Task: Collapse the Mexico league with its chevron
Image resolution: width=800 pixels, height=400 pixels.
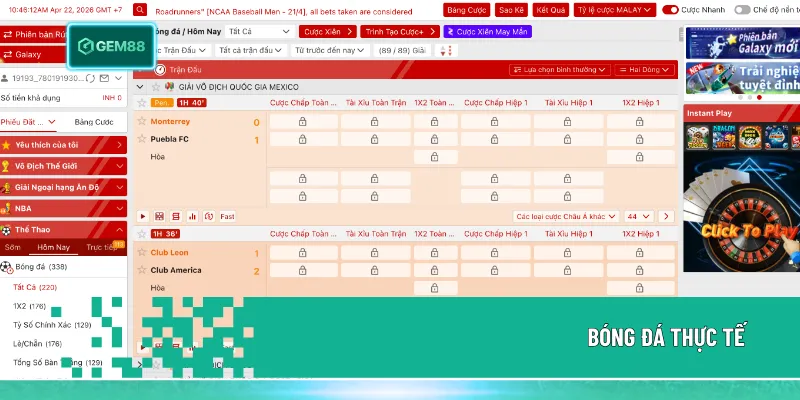Action: coord(140,87)
